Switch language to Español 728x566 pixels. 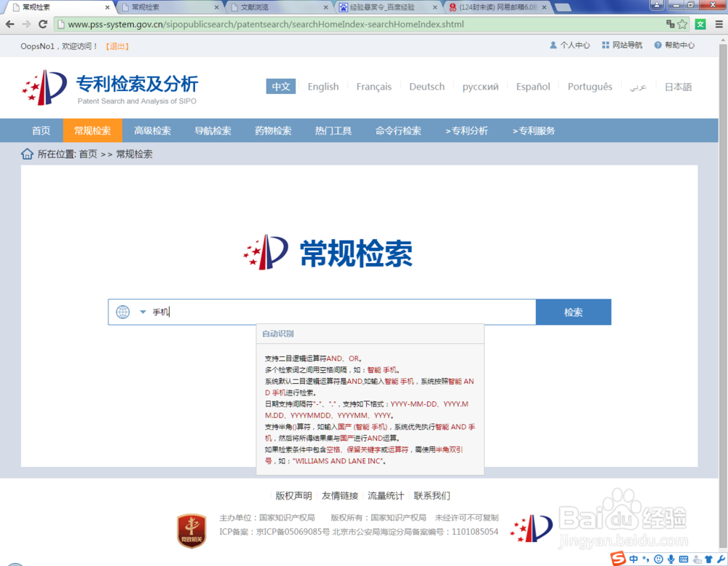(533, 87)
